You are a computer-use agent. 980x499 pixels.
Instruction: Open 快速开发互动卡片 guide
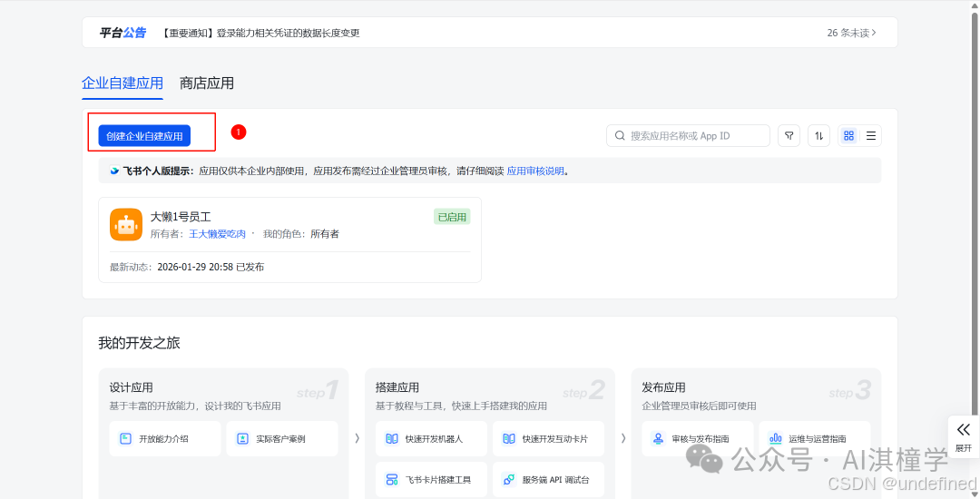(548, 438)
